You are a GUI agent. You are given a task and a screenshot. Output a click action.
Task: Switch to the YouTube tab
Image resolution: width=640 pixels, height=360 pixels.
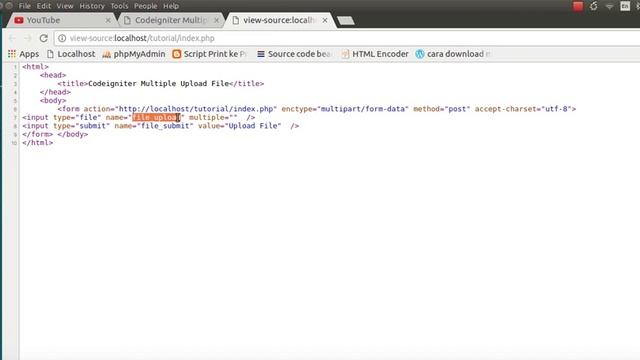click(61, 20)
